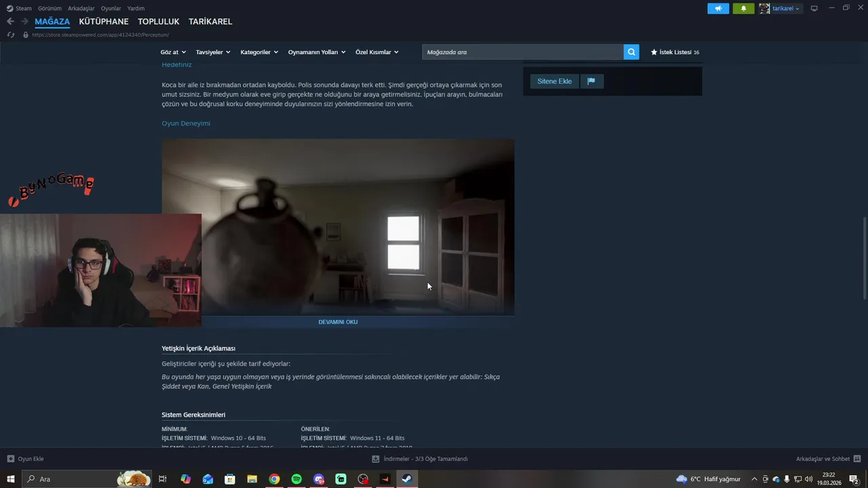Expand the Göz at dropdown

click(x=173, y=52)
